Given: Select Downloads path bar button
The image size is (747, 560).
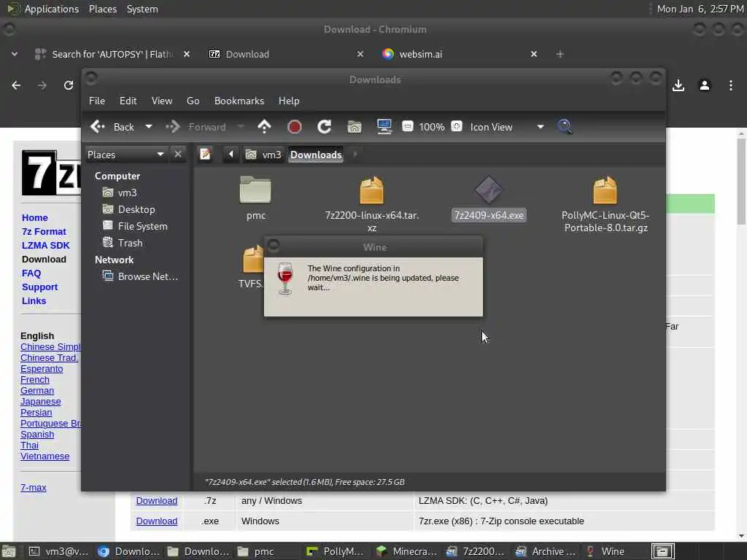Looking at the screenshot, I should 316,155.
